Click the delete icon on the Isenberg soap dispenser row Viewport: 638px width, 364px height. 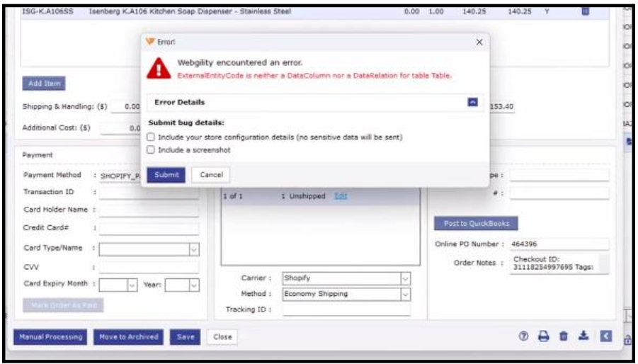(585, 11)
